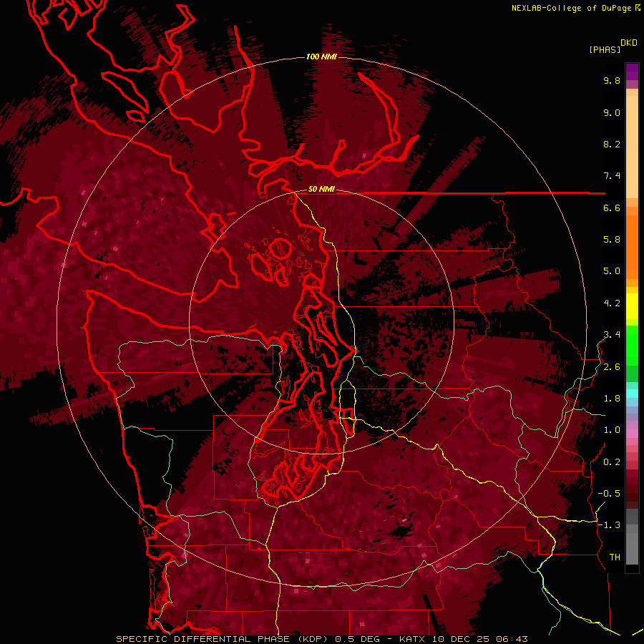This screenshot has height=644, width=644.
Task: Click the 9.8 value on the legend
Action: pos(612,80)
